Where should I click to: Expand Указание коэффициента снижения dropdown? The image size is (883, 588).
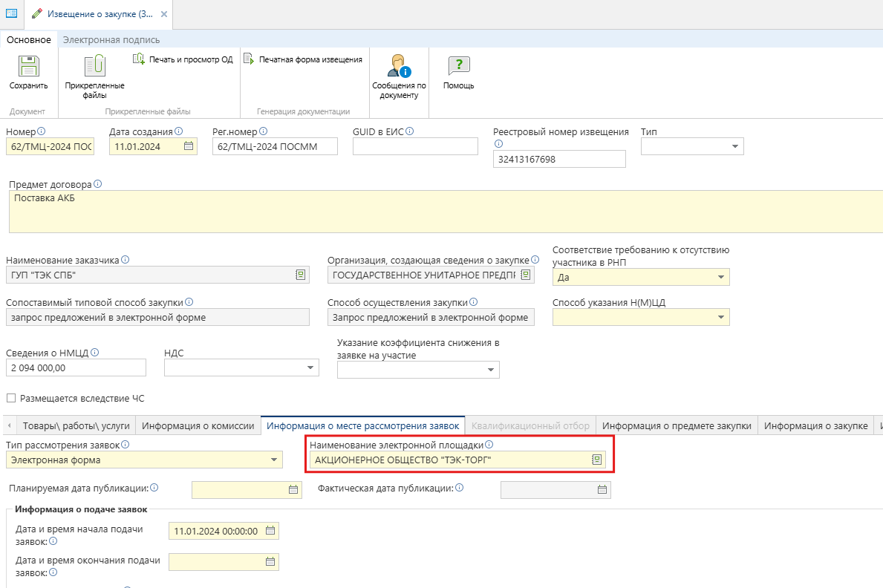(x=490, y=370)
